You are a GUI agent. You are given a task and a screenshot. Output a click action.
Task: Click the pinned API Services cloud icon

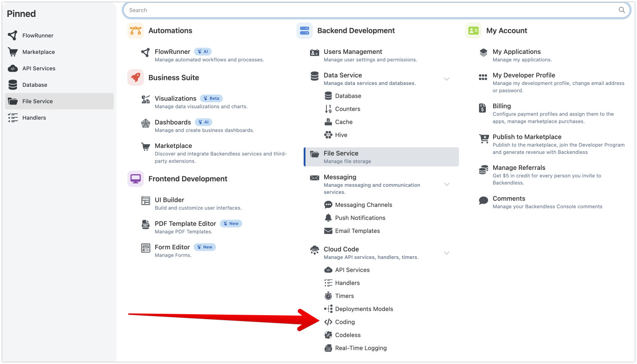(x=13, y=69)
